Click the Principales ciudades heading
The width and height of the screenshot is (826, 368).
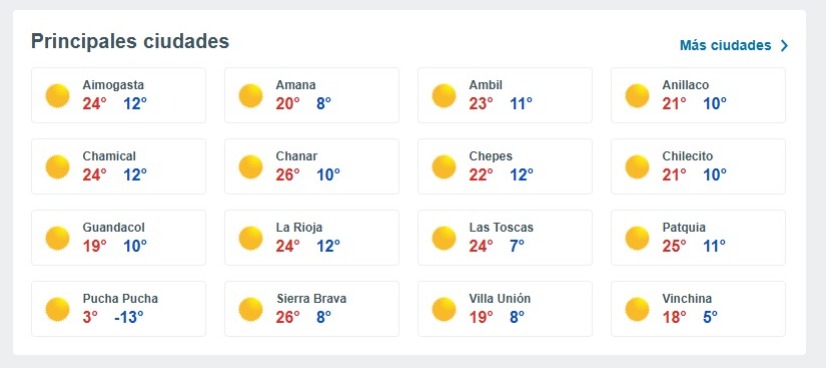tap(130, 41)
